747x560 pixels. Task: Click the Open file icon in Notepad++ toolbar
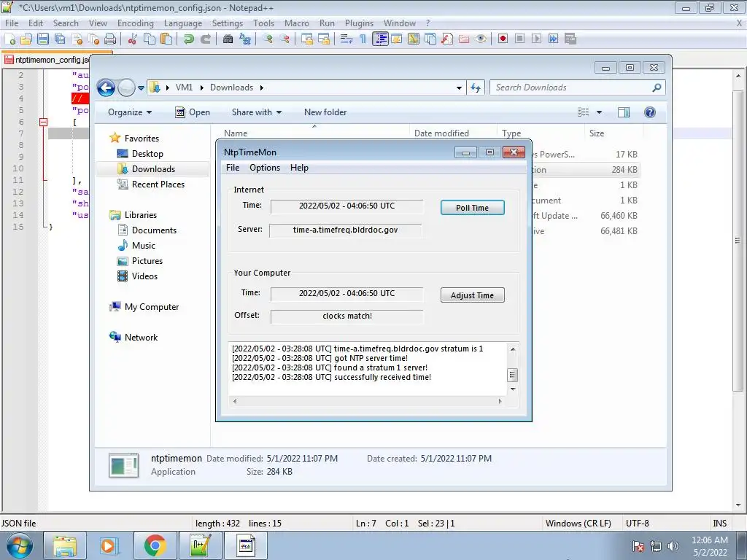26,39
